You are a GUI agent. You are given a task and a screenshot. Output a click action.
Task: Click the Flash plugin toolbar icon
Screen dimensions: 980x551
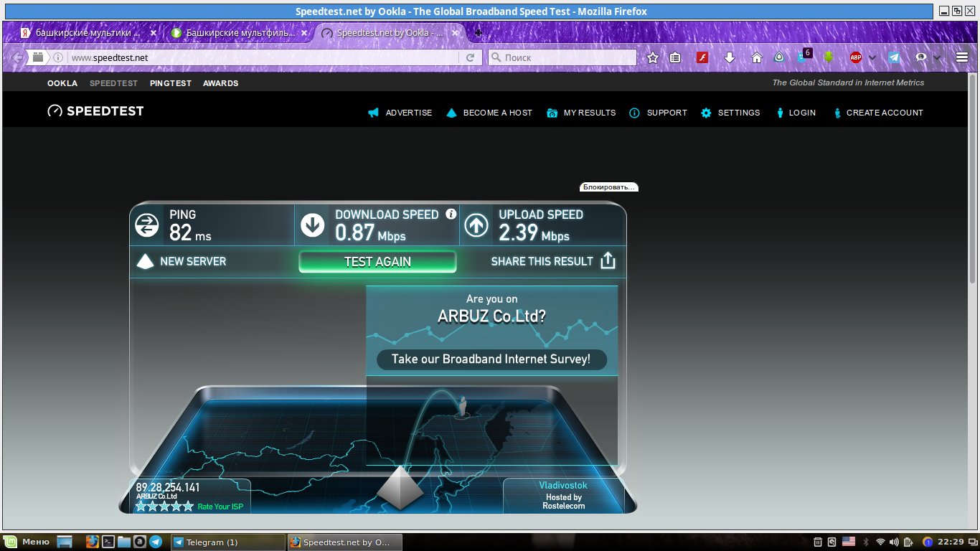point(702,57)
